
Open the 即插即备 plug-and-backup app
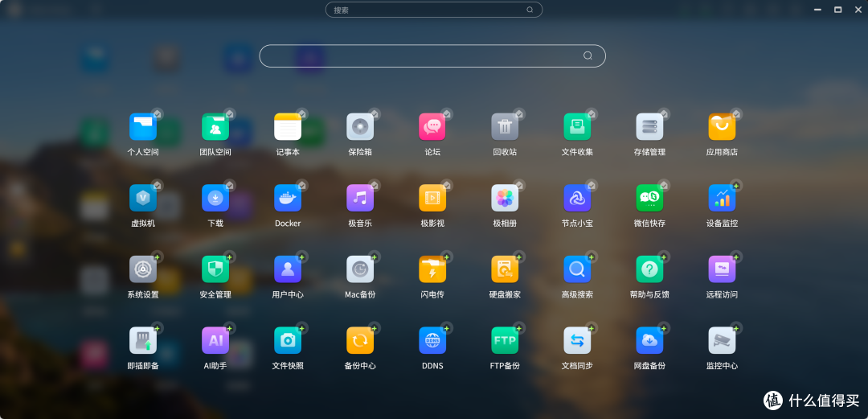tap(143, 340)
